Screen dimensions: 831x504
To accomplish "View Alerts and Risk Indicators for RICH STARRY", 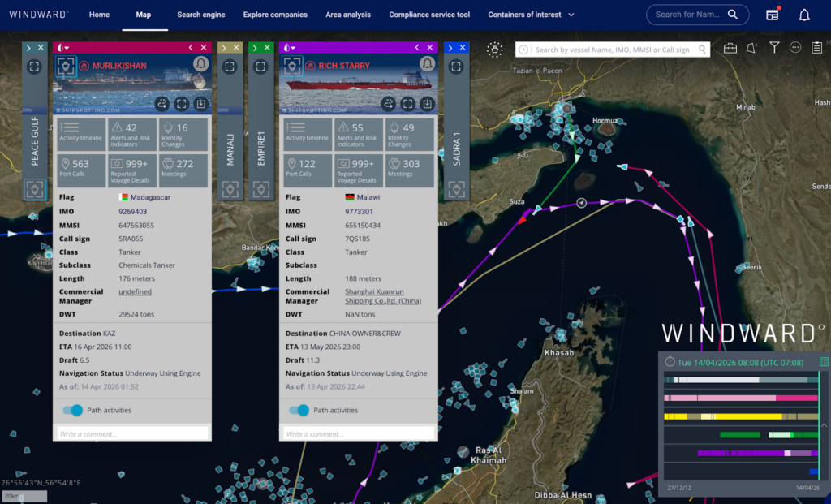I will [358, 134].
